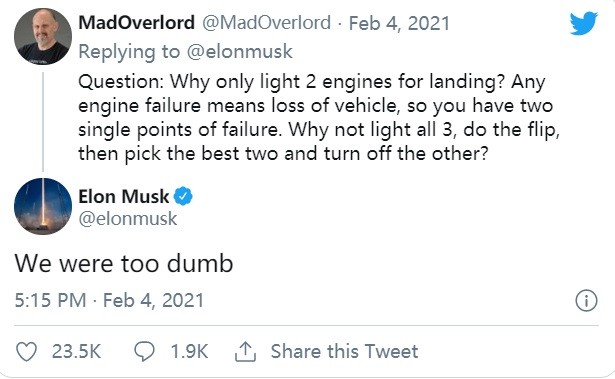Click the 1.9K replies count
Screen dimensions: 615x379
click(189, 351)
